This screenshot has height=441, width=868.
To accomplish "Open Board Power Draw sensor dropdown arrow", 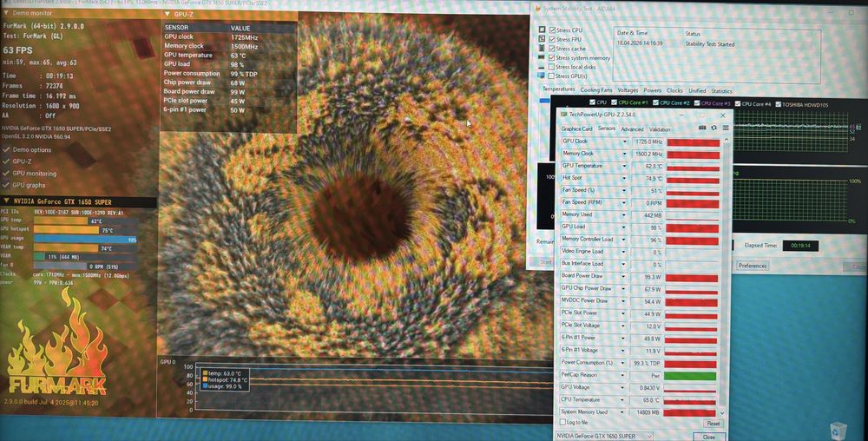I will pyautogui.click(x=624, y=276).
